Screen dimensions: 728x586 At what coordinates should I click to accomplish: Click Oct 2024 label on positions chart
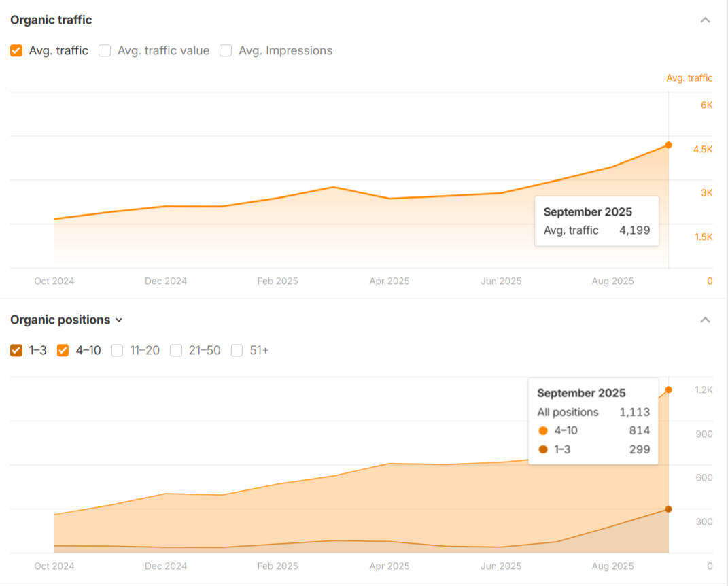click(x=54, y=566)
